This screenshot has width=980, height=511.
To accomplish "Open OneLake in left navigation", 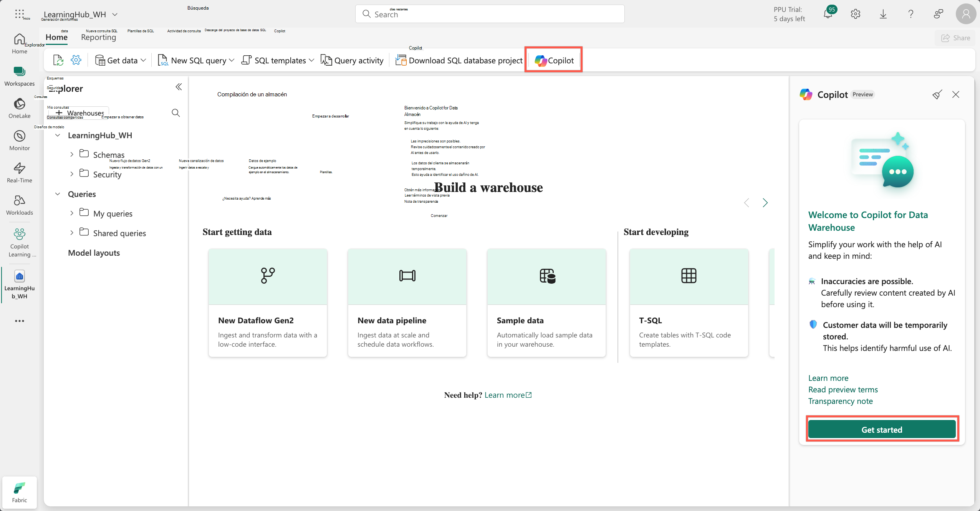I will coord(20,108).
